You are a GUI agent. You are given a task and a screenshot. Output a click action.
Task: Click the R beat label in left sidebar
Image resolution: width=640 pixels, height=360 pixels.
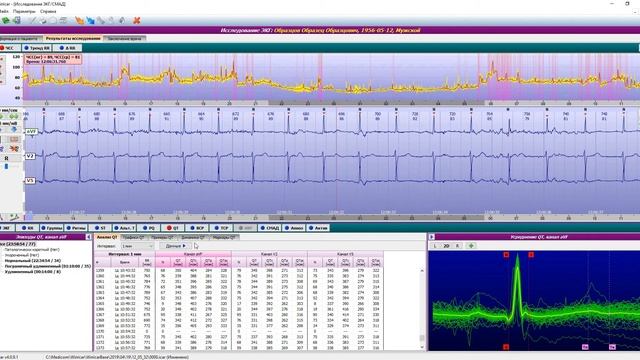[6, 158]
